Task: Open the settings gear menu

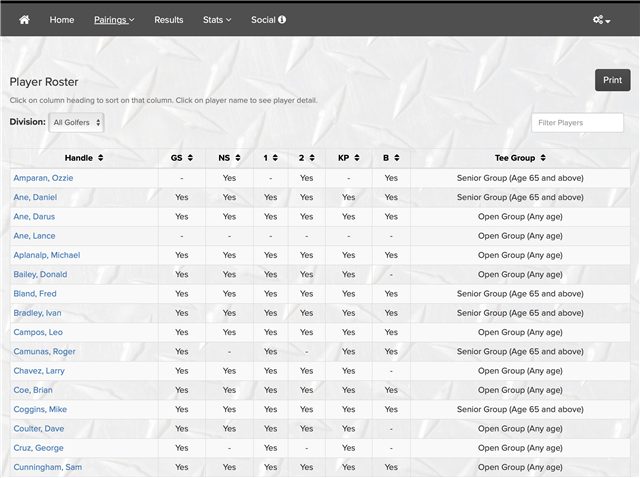Action: click(601, 19)
